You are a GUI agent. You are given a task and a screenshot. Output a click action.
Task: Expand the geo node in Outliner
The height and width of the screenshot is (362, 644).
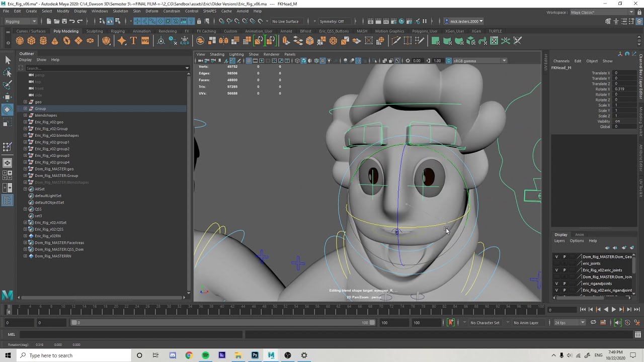coord(25,102)
